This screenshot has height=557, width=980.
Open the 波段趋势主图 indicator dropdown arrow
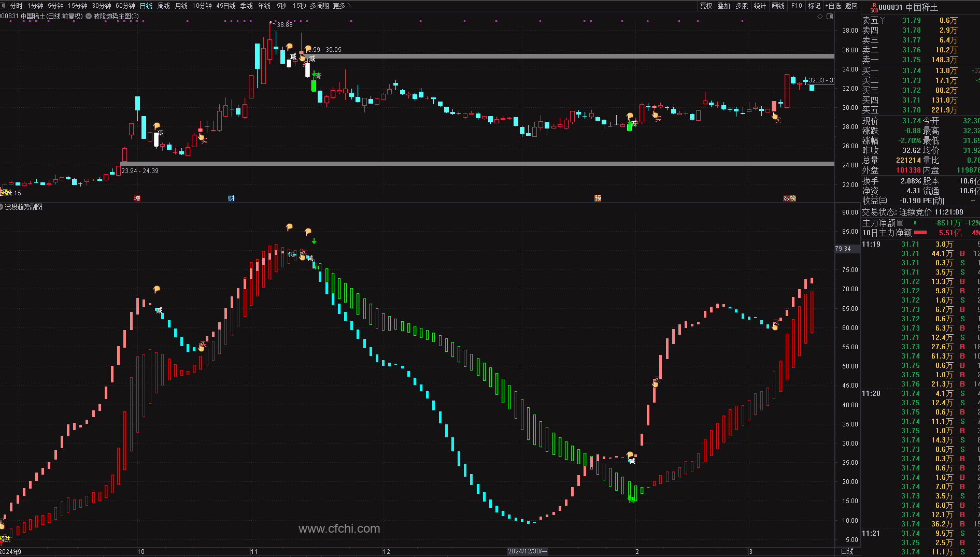pyautogui.click(x=89, y=16)
